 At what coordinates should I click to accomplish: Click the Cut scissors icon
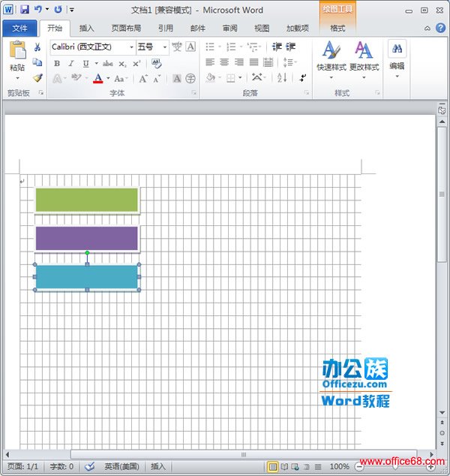[x=37, y=47]
